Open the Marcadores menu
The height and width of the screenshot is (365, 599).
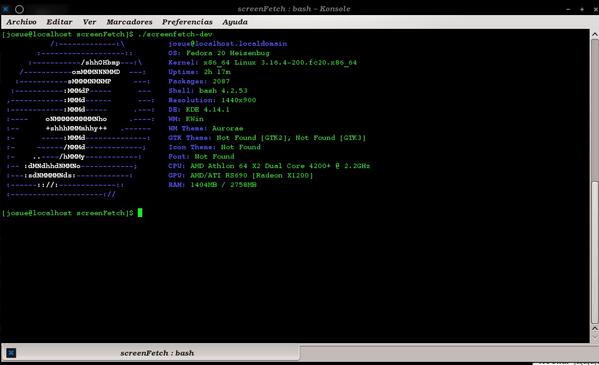click(129, 22)
